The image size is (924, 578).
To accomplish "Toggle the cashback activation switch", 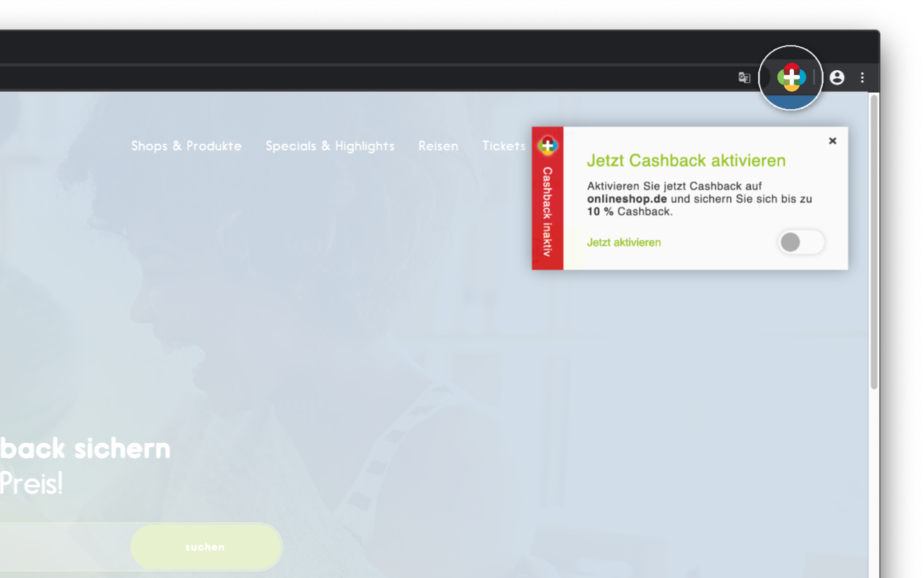I will coord(801,242).
